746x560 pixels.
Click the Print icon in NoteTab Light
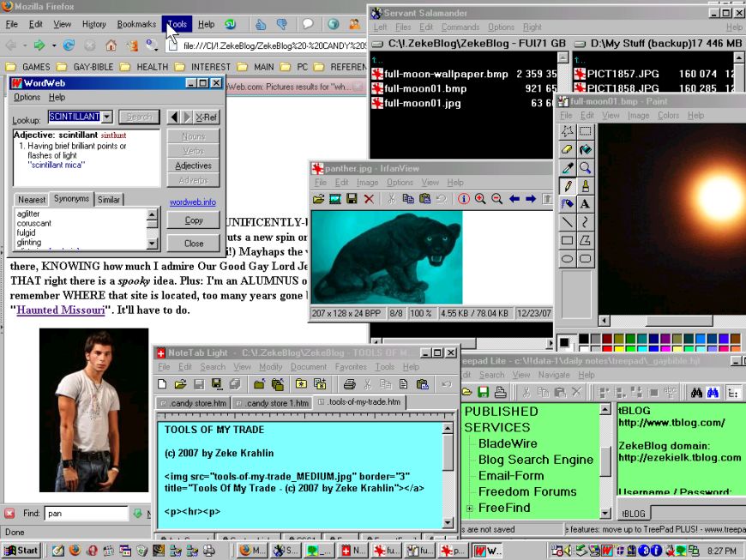(x=349, y=384)
